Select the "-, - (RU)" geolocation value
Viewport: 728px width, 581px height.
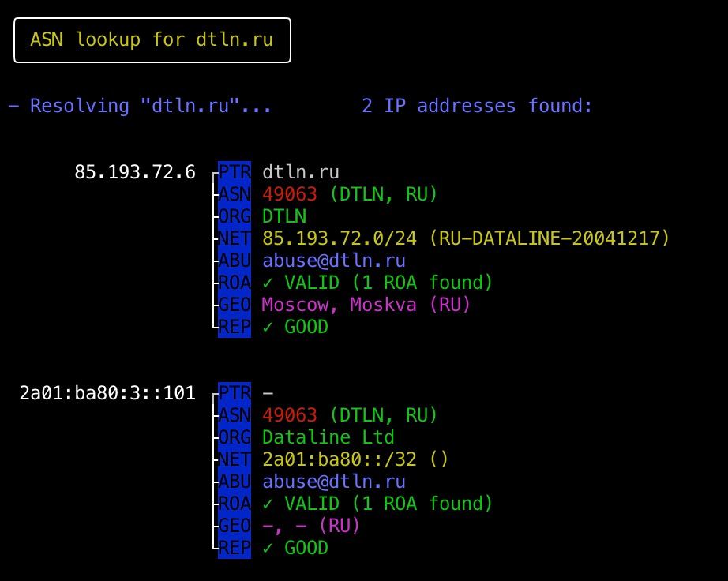coord(311,526)
